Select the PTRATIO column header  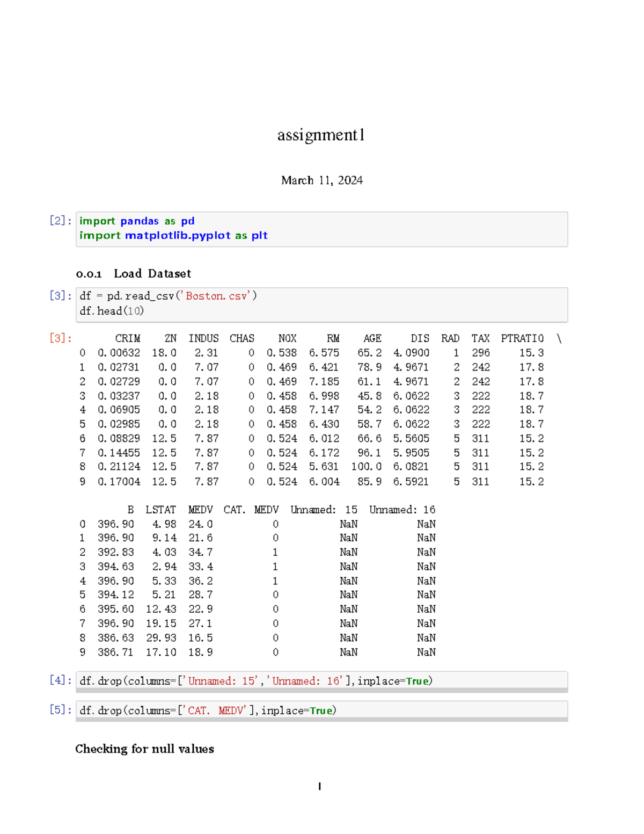[x=522, y=338]
